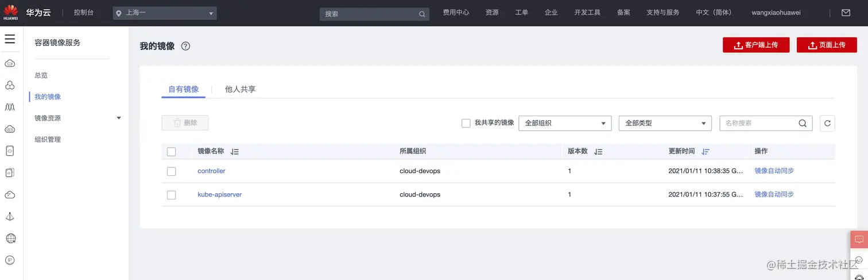The height and width of the screenshot is (280, 868).
Task: Sort by 更新时间 using the sort icon
Action: click(x=706, y=152)
